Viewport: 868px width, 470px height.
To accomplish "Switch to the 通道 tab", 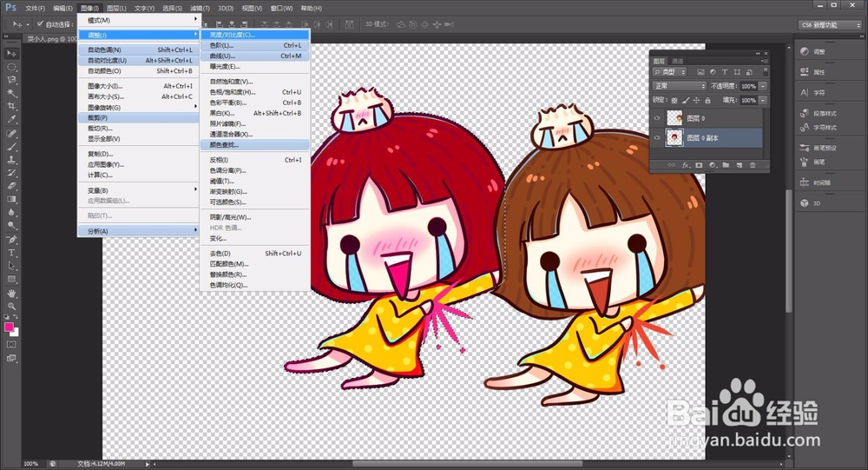I will 678,61.
